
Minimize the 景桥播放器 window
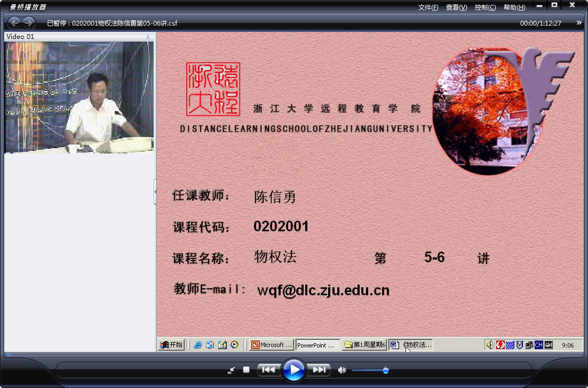click(539, 6)
